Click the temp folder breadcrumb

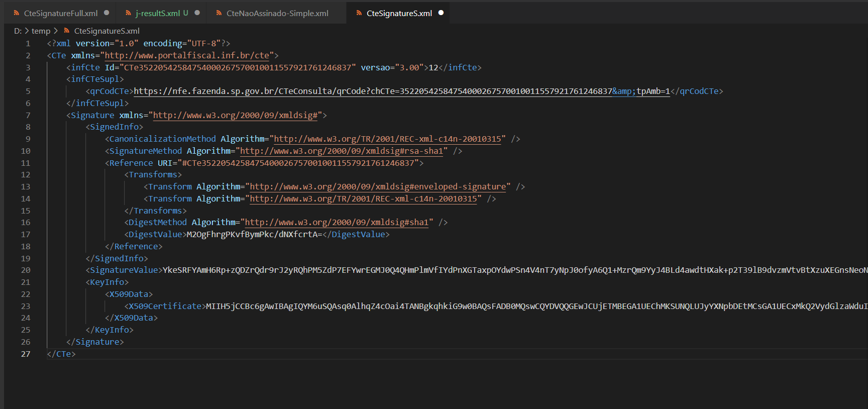(41, 31)
